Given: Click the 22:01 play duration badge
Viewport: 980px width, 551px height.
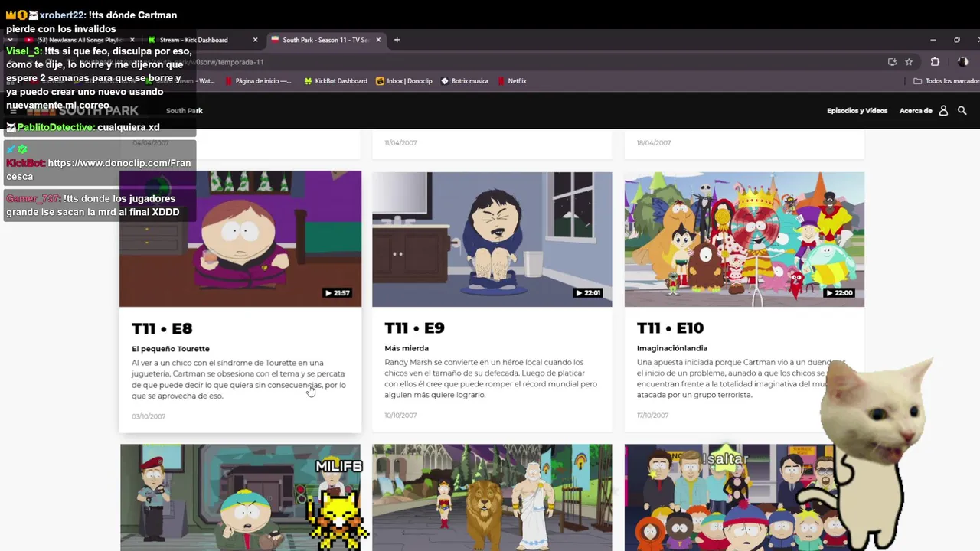Looking at the screenshot, I should pos(588,293).
